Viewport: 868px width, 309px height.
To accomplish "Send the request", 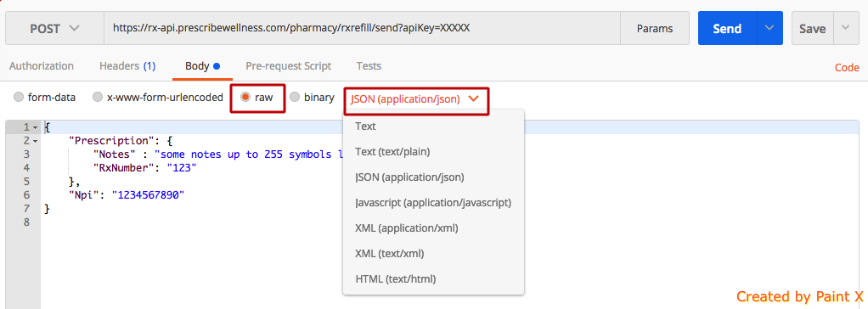I will 727,28.
